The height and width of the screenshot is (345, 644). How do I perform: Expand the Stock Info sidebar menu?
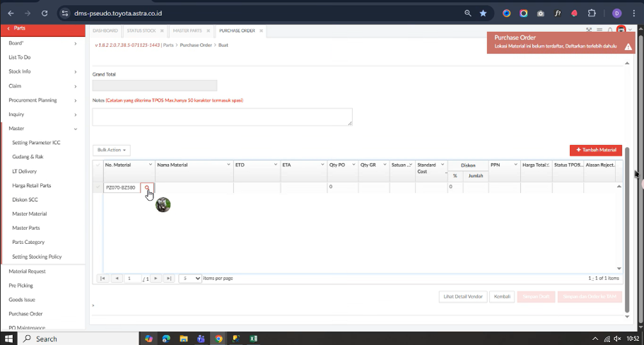(x=42, y=71)
